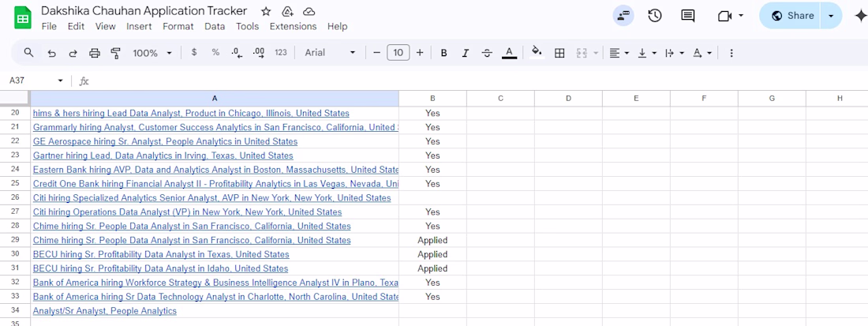Expand the Share options arrow
Viewport: 868px width, 326px height.
point(831,16)
